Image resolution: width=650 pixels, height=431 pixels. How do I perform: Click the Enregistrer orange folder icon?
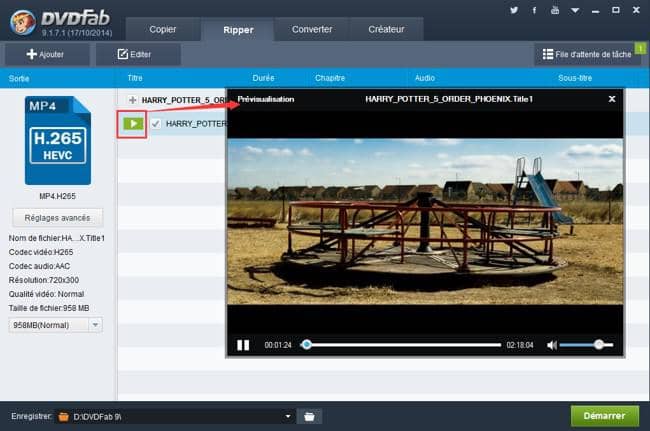click(63, 416)
